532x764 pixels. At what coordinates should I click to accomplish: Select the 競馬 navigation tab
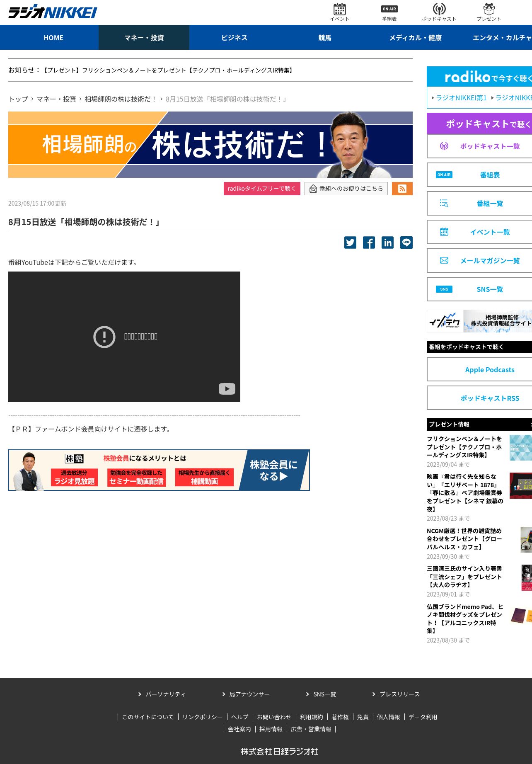coord(325,38)
